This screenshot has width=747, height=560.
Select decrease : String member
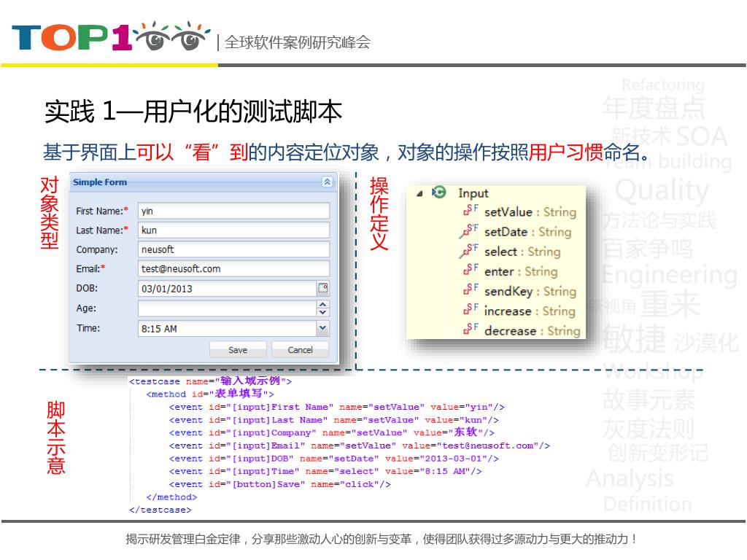click(532, 330)
